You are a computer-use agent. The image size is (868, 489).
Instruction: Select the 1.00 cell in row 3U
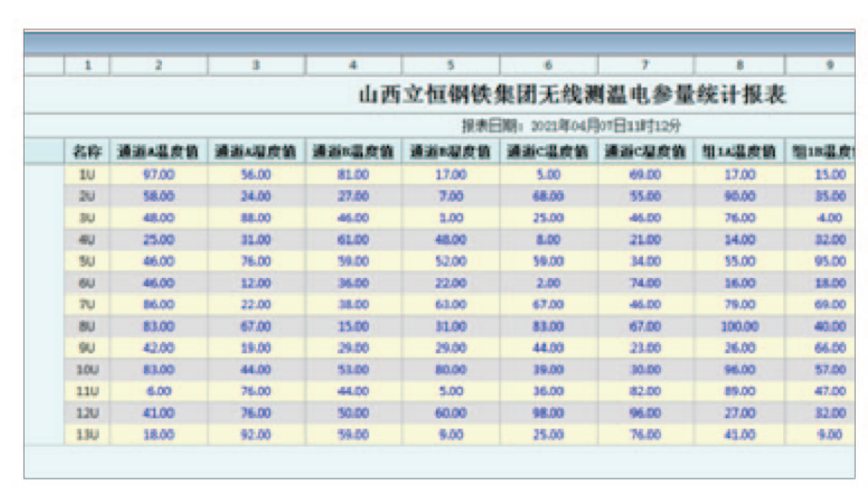(451, 218)
